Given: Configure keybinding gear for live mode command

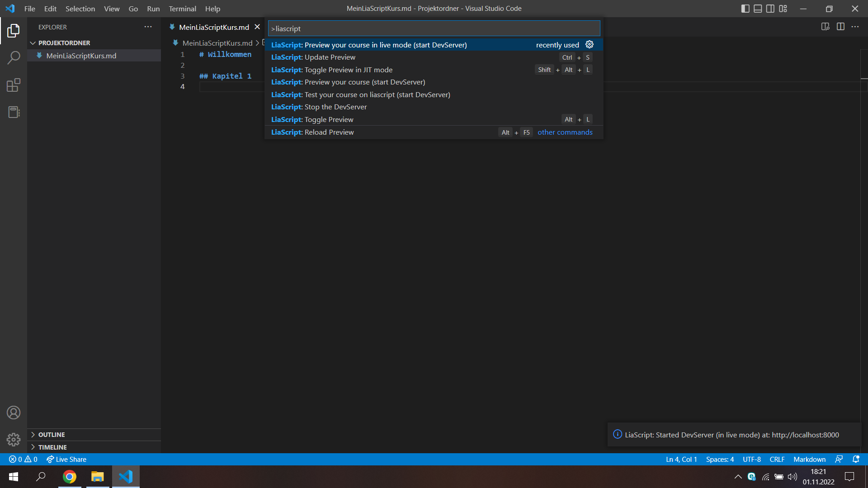Looking at the screenshot, I should [590, 45].
